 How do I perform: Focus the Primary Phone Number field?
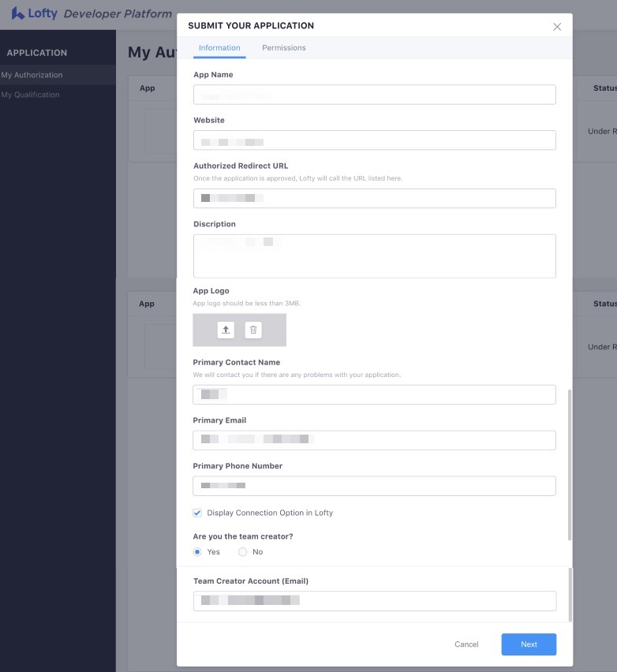(x=374, y=486)
